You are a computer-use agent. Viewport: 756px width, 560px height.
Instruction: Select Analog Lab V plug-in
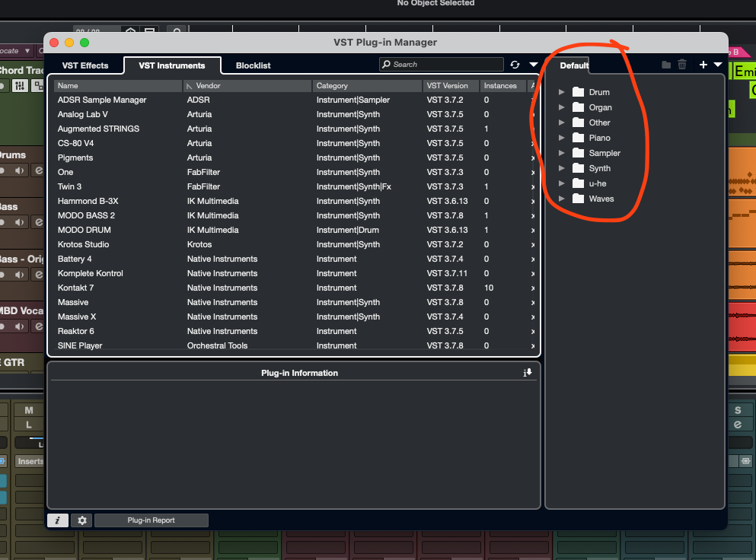coord(294,114)
